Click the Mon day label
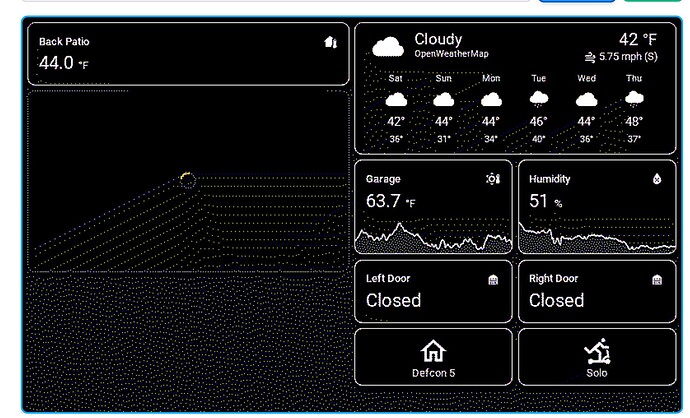Image resolution: width=690 pixels, height=418 pixels. pos(491,78)
